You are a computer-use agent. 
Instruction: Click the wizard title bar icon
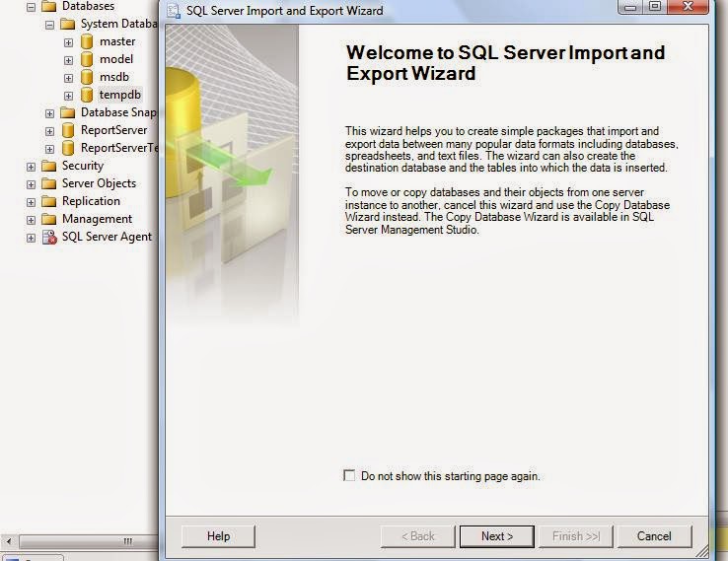point(174,11)
